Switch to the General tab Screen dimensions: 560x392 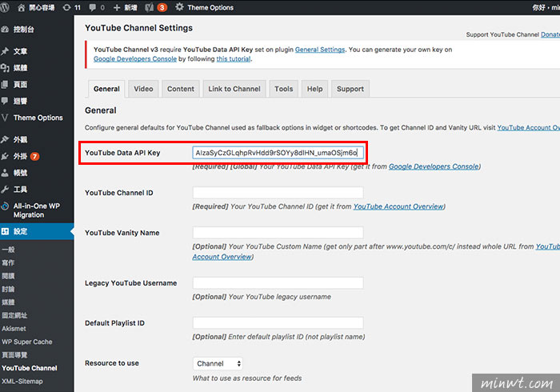click(106, 89)
